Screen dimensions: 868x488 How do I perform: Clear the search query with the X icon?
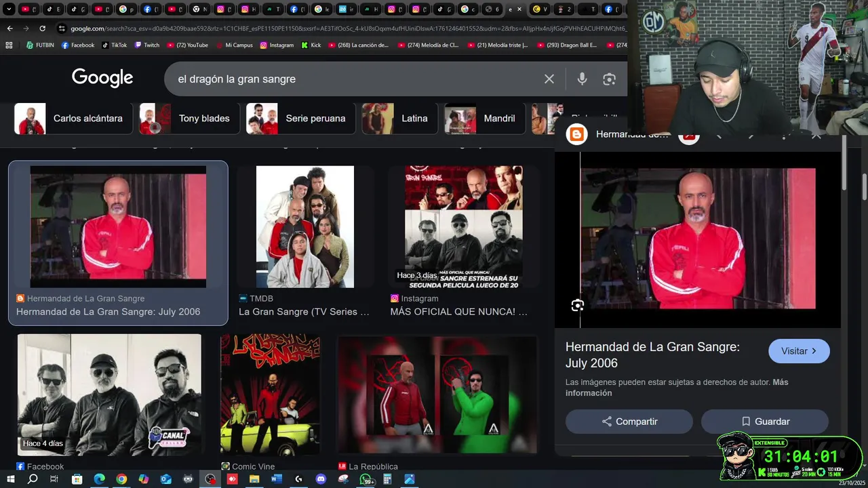pos(549,79)
